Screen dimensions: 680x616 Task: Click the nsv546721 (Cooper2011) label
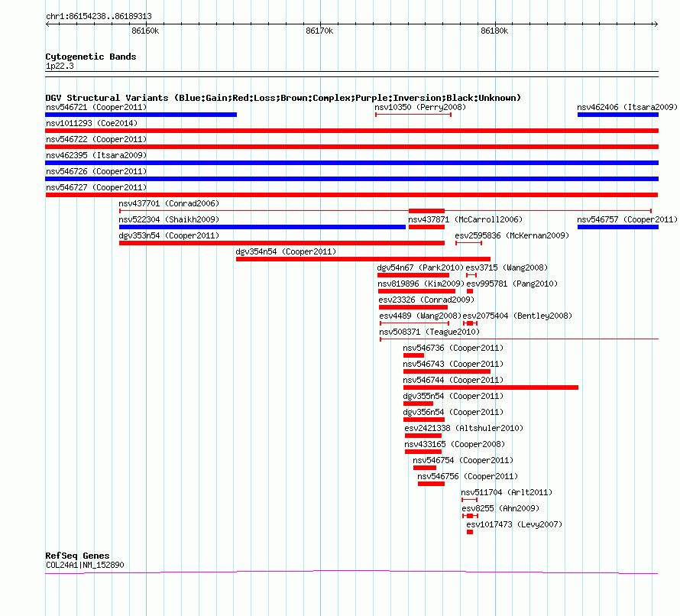tap(96, 107)
